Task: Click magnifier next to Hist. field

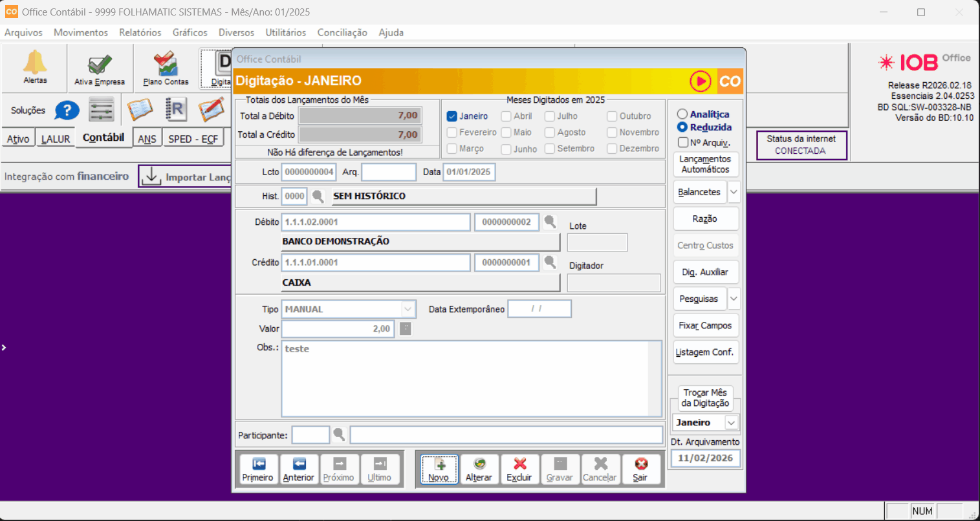Action: (318, 196)
